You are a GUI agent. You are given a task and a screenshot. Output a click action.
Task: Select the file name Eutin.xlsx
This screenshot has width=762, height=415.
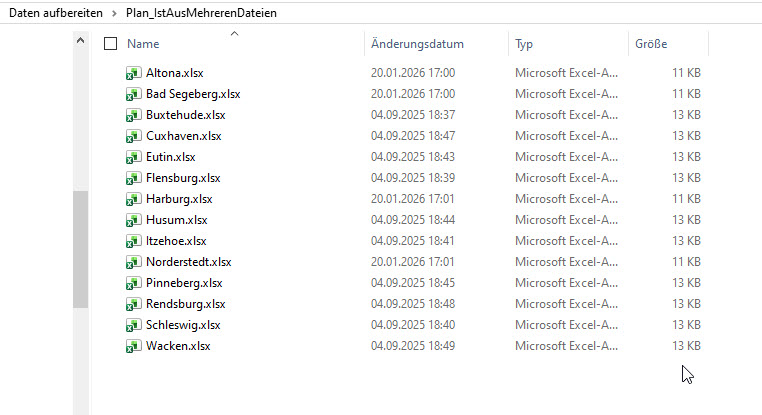click(170, 157)
